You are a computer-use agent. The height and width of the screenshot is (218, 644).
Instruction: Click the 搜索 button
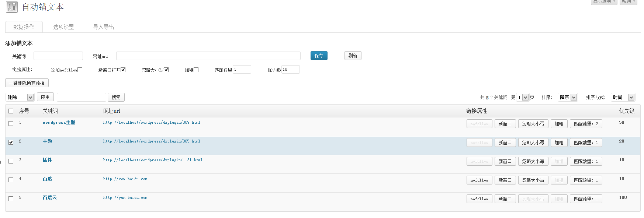(x=116, y=97)
